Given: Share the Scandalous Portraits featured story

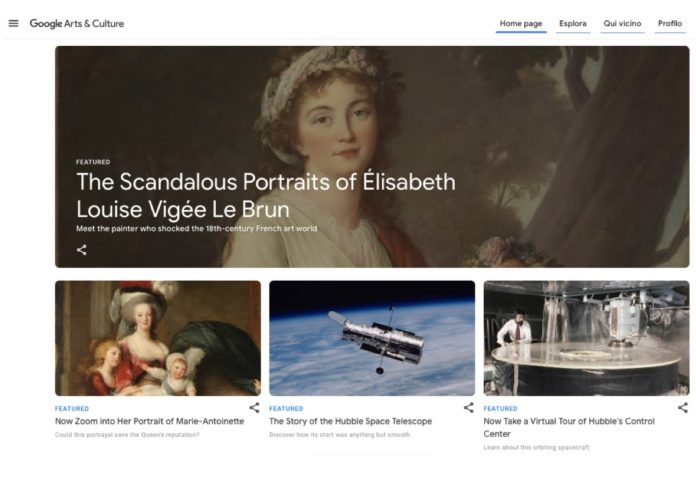Looking at the screenshot, I should [82, 250].
